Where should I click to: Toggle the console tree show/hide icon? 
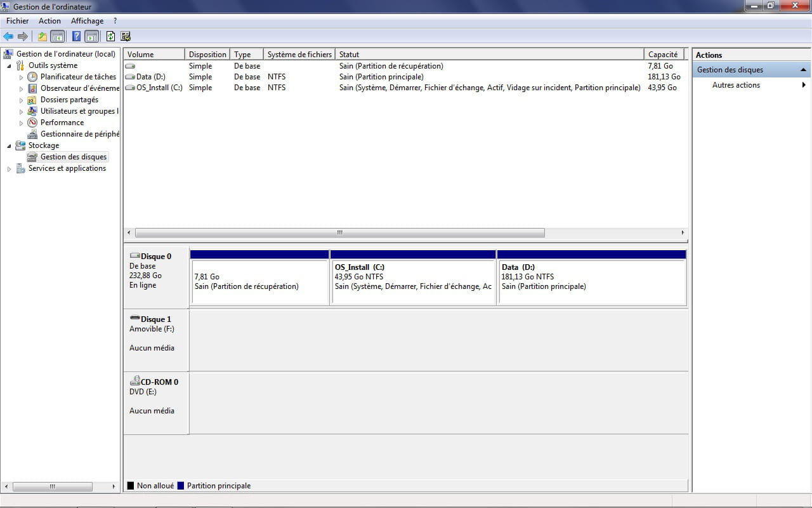pos(58,36)
